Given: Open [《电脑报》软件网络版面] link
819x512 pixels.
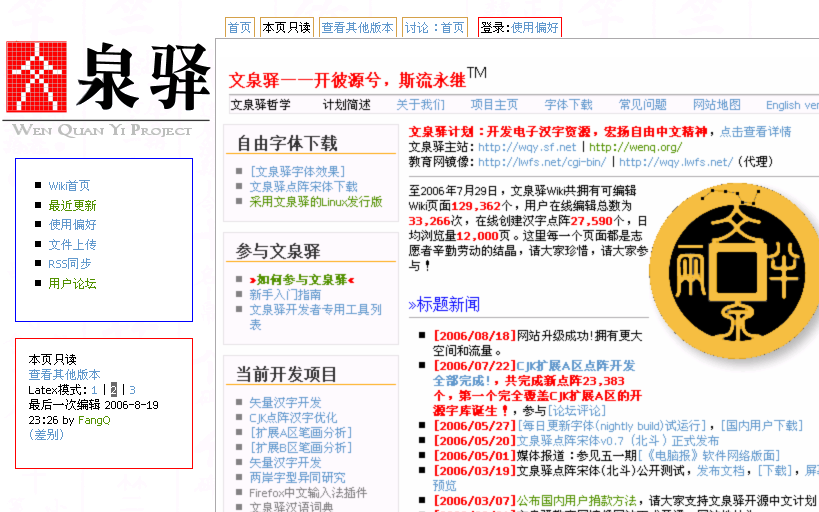Looking at the screenshot, I should [708, 456].
